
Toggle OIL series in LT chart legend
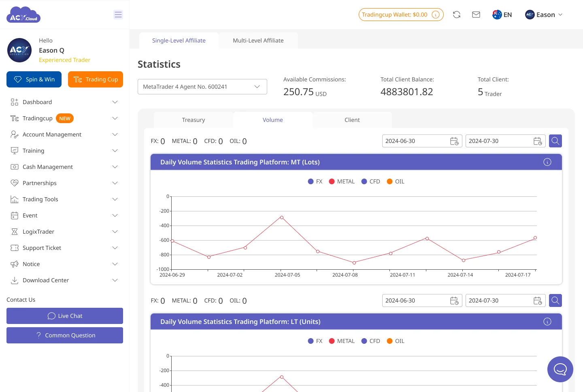click(396, 341)
